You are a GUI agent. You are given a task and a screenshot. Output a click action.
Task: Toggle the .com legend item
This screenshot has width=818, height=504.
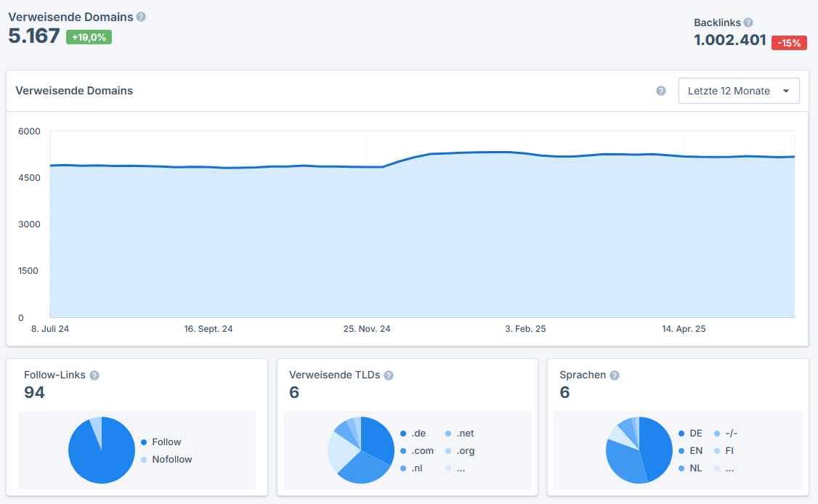click(417, 451)
